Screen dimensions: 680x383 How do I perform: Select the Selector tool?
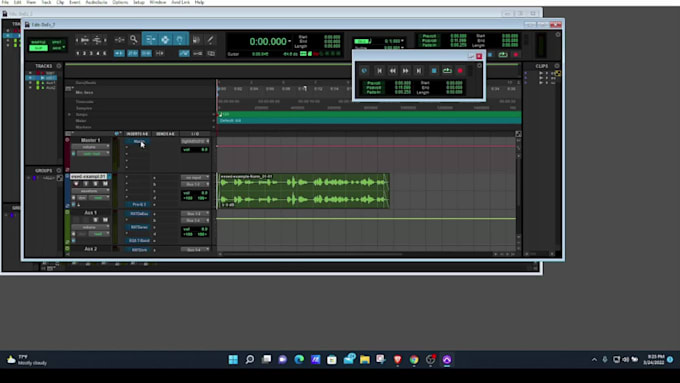click(165, 39)
